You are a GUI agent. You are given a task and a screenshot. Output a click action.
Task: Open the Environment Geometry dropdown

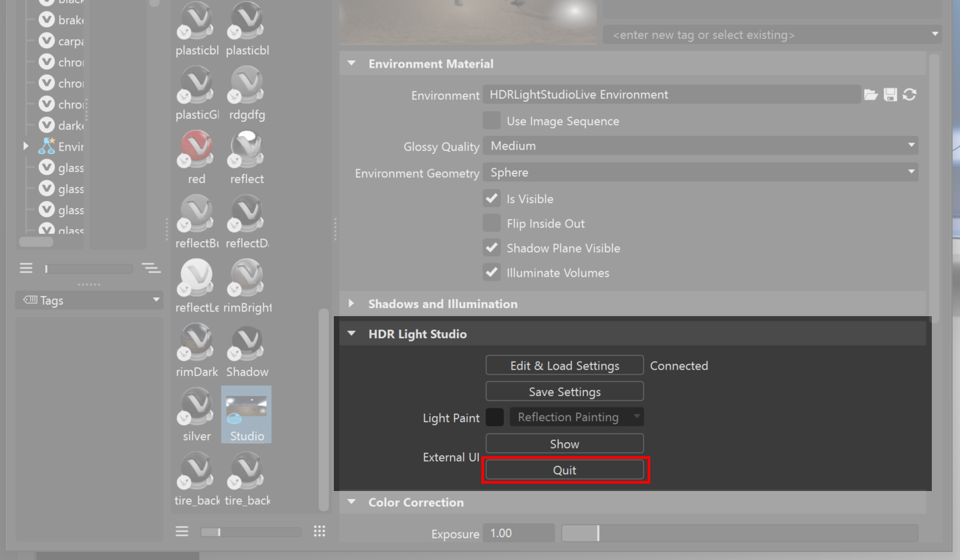pyautogui.click(x=700, y=172)
